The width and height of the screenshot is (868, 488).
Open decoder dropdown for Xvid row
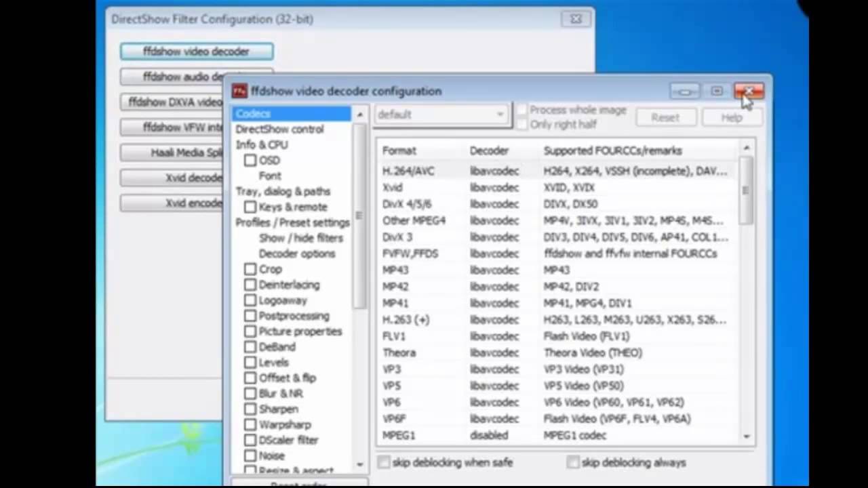pyautogui.click(x=494, y=188)
